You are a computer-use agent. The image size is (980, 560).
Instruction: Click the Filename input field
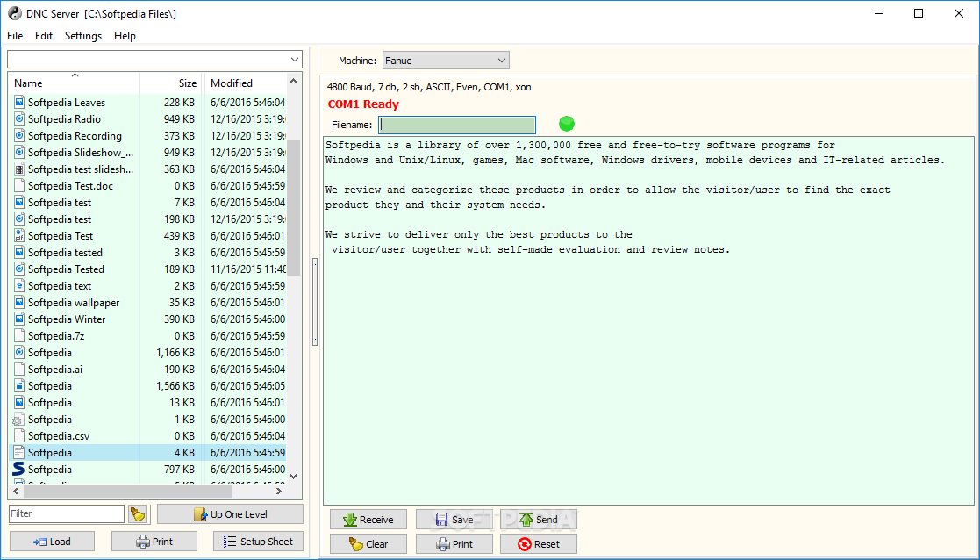coord(457,125)
